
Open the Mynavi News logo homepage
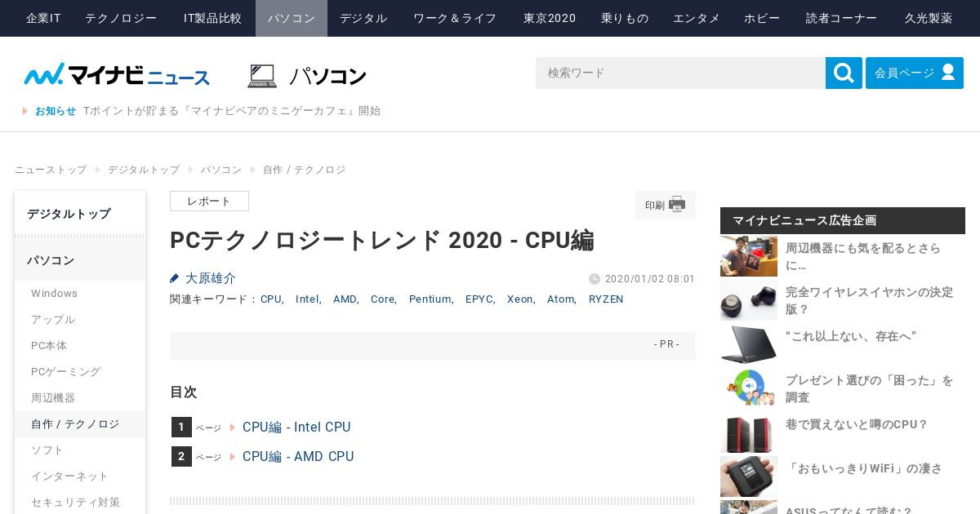(x=117, y=75)
